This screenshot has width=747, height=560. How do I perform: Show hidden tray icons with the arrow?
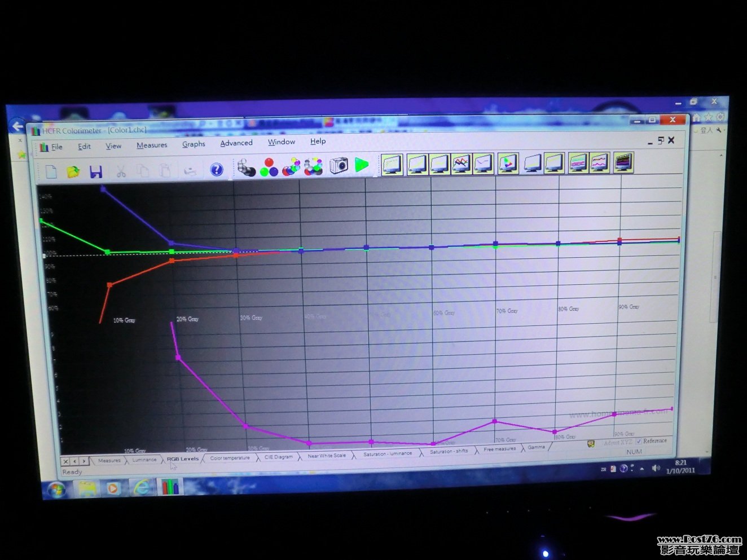tap(642, 469)
